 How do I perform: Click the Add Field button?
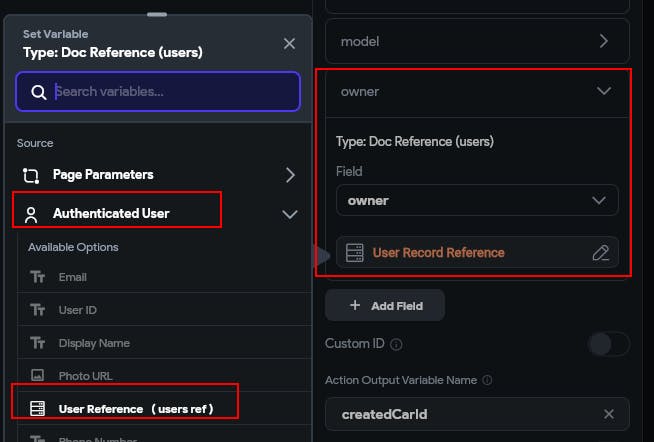[x=385, y=306]
